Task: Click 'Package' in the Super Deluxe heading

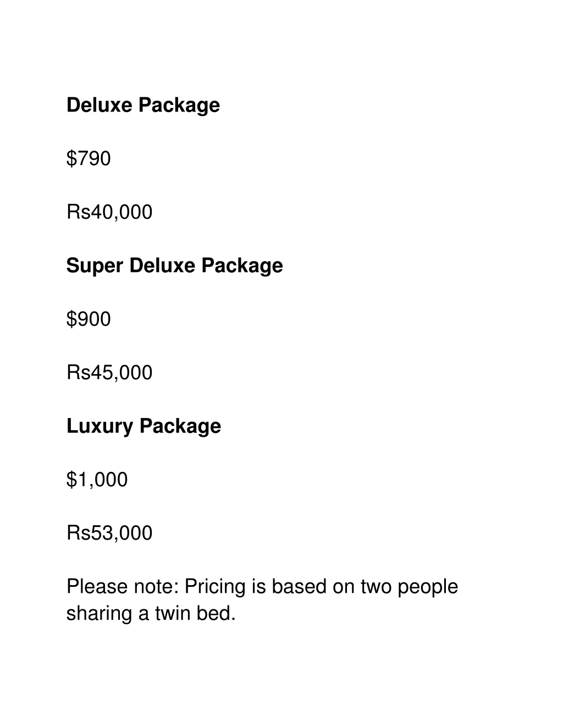Action: [x=242, y=266]
